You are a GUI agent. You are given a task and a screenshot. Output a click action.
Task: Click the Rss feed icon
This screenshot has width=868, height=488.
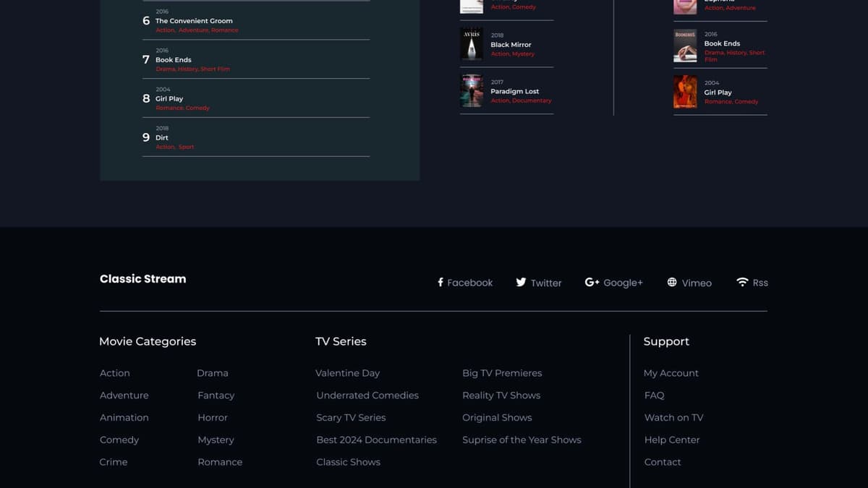[x=742, y=282]
